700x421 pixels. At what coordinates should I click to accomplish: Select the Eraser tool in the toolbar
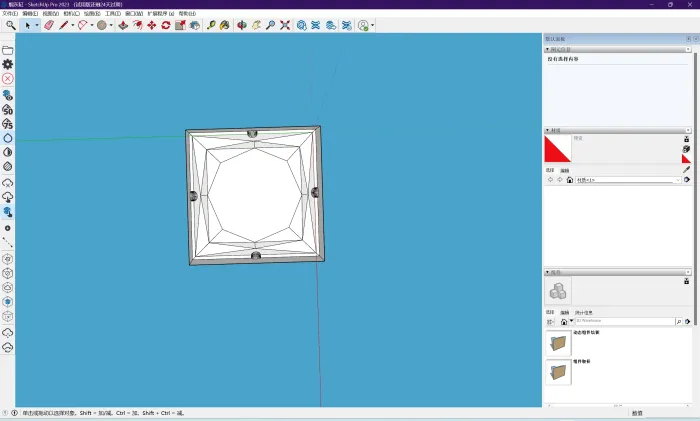click(48, 25)
